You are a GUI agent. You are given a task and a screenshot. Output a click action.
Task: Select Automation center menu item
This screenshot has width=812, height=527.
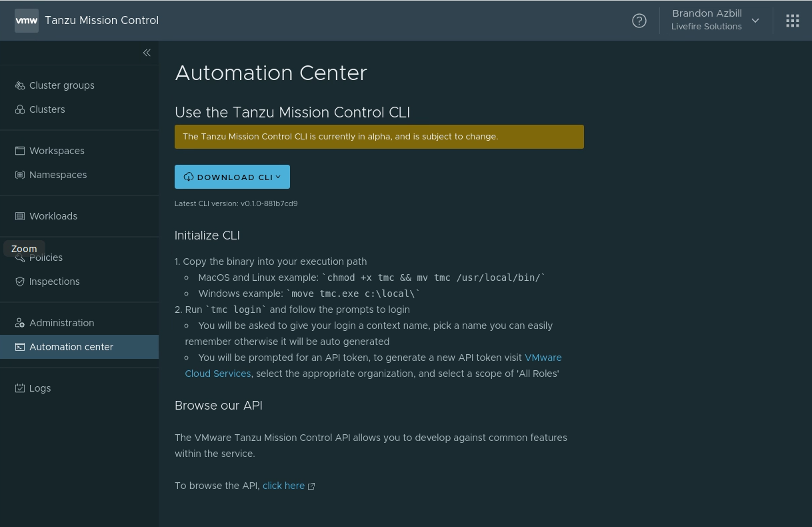[x=79, y=347]
